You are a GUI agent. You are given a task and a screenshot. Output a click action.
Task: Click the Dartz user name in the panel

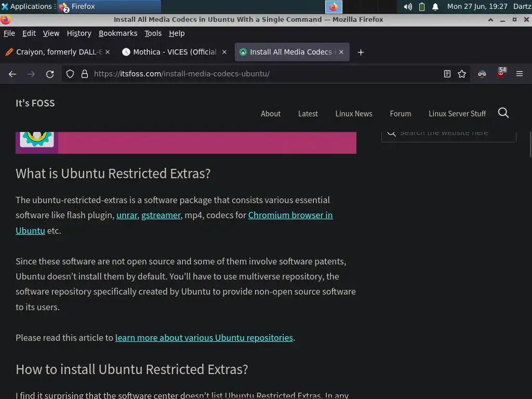point(522,6)
